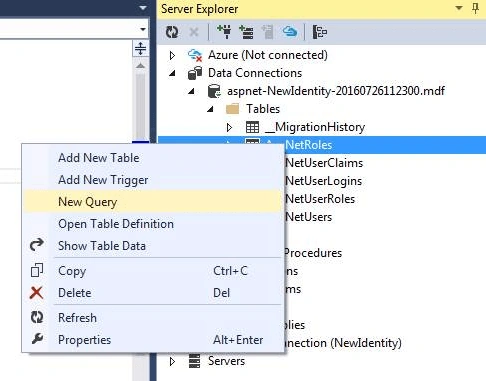Viewport: 486px width, 381px height.
Task: Click the pin icon of Server Explorer
Action: click(x=476, y=8)
